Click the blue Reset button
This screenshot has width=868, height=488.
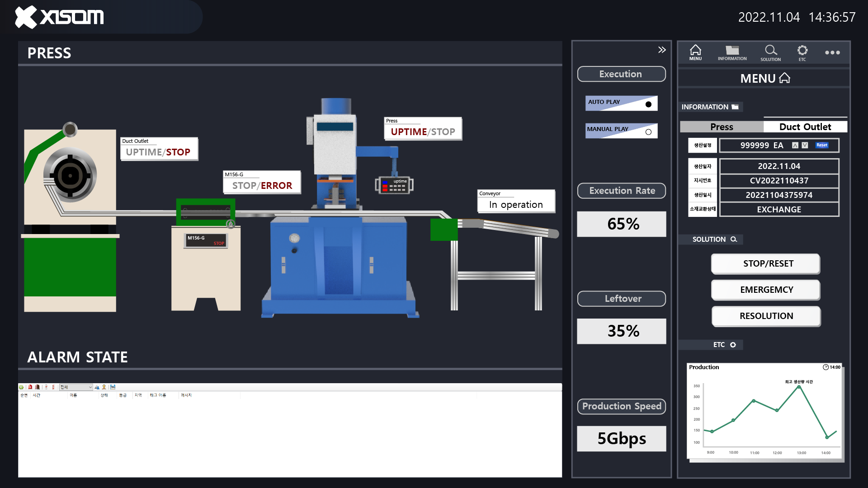[x=822, y=145]
